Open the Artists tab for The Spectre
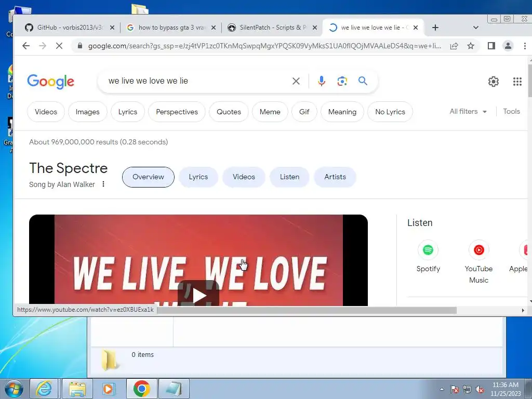This screenshot has width=532, height=399. [335, 177]
